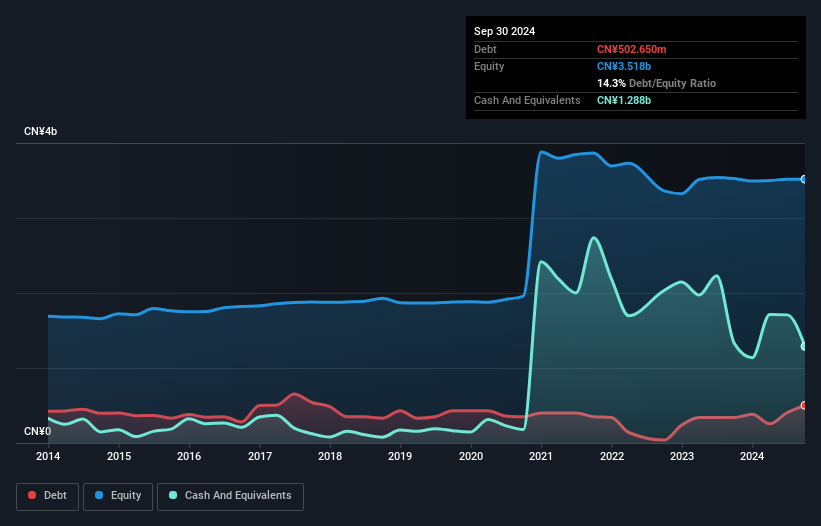Click the 2015 x-axis label

(x=119, y=456)
